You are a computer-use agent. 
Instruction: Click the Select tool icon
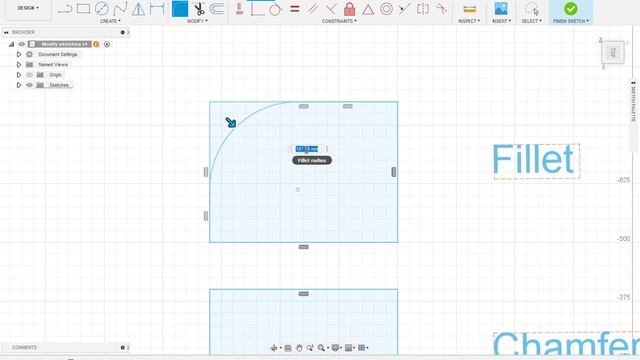[532, 9]
